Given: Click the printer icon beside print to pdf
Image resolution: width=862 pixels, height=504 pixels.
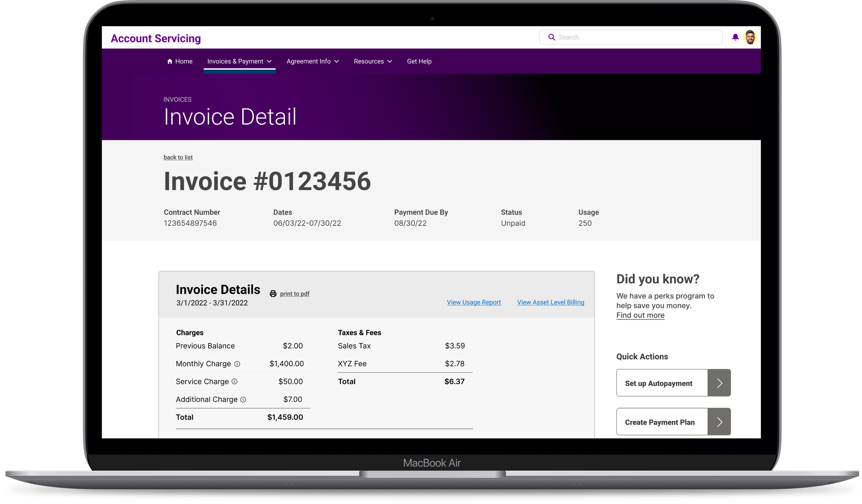Looking at the screenshot, I should (273, 294).
